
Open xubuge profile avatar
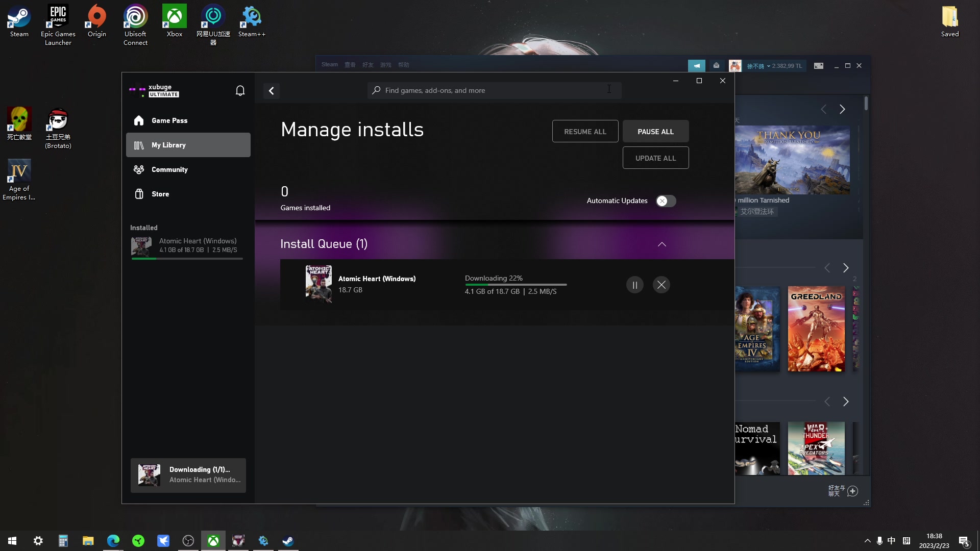point(137,90)
